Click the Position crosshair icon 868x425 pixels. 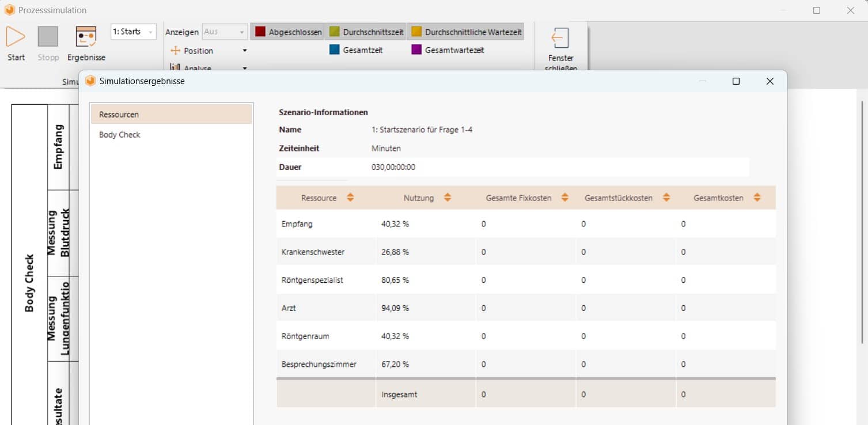(x=176, y=51)
